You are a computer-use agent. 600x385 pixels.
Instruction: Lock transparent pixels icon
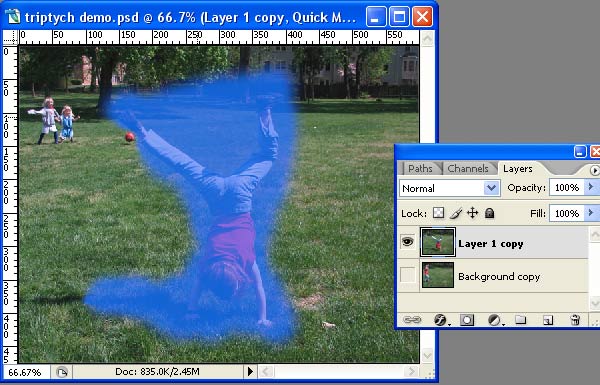(x=438, y=213)
